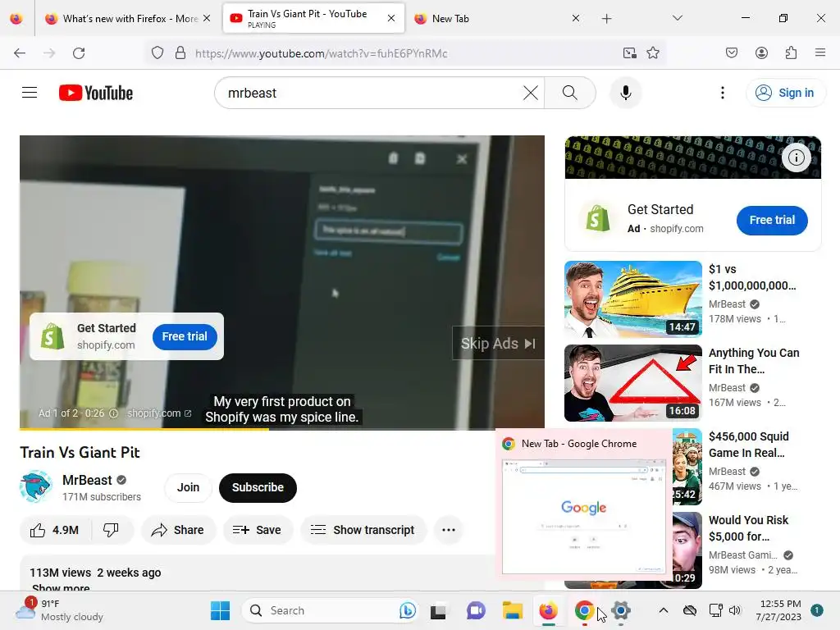This screenshot has width=840, height=630.
Task: Open Firefox application menu
Action: tap(820, 53)
